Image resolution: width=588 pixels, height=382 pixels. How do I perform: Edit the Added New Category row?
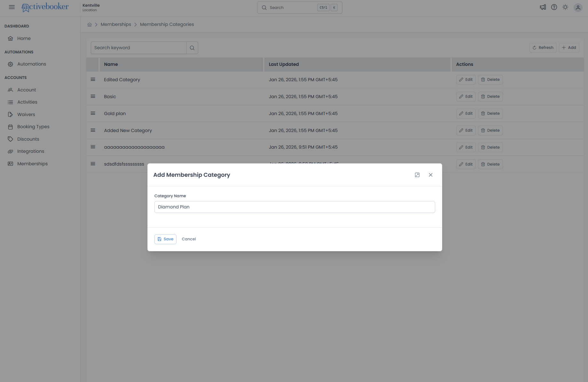pos(466,130)
